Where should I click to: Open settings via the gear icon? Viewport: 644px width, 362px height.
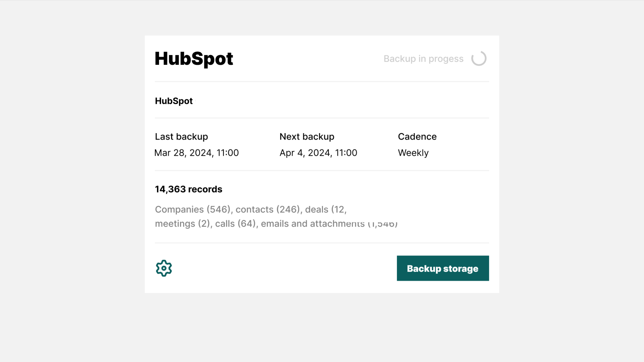click(164, 268)
